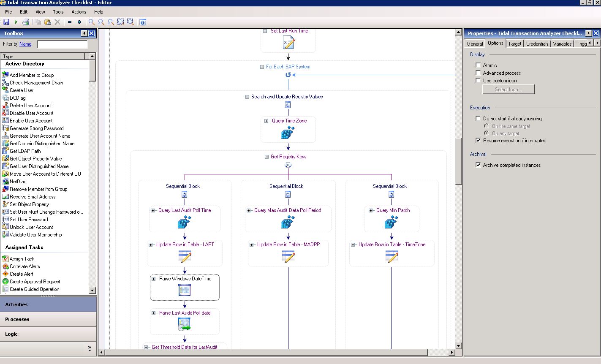Enable the Atomic checkbox
The height and width of the screenshot is (364, 601).
[x=478, y=65]
